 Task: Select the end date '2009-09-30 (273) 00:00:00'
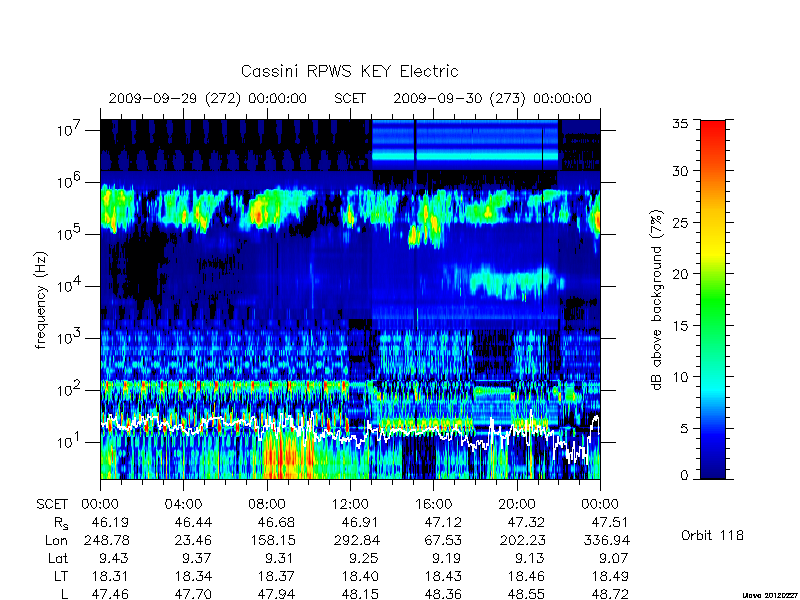(x=492, y=98)
